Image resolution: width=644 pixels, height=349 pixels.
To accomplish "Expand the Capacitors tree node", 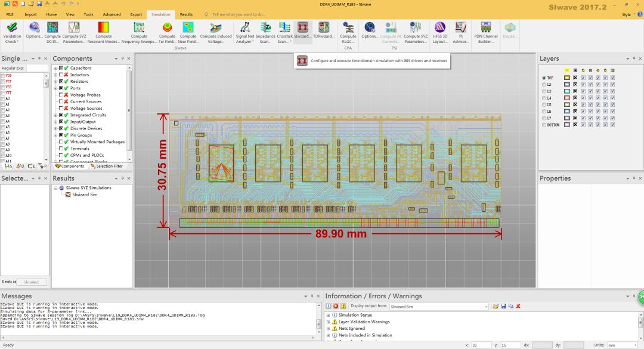I will [55, 68].
